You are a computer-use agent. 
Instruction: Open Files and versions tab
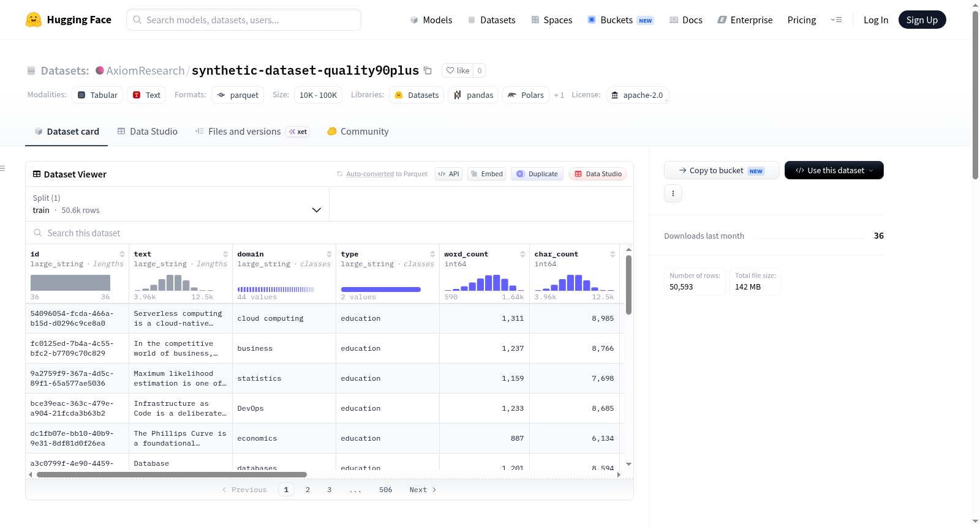point(252,132)
